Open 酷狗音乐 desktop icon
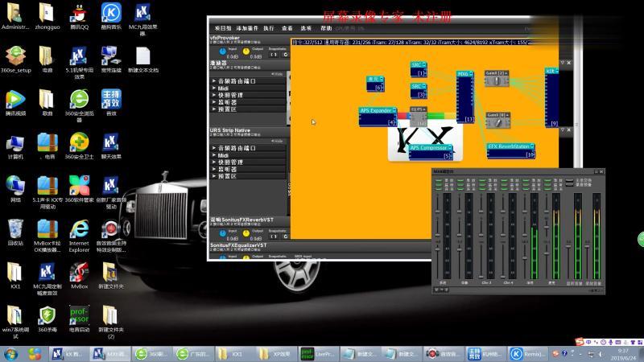 coord(111,17)
